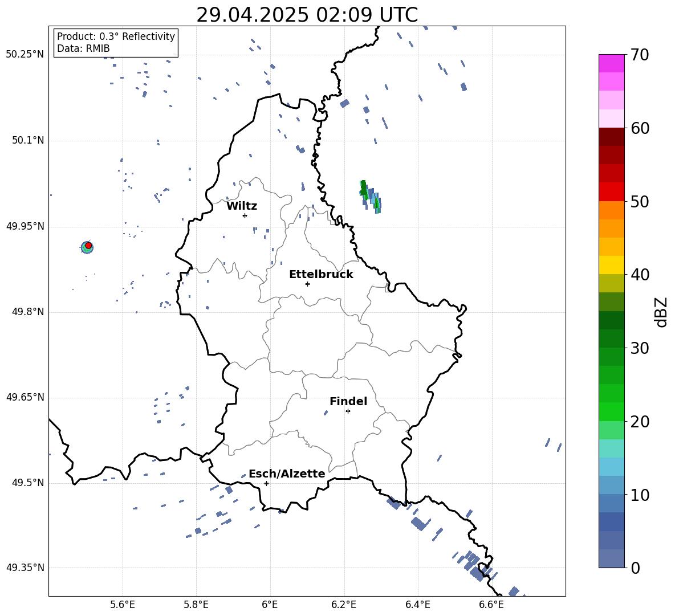
Task: Click the 60 value on the colorbar
Action: tap(639, 128)
